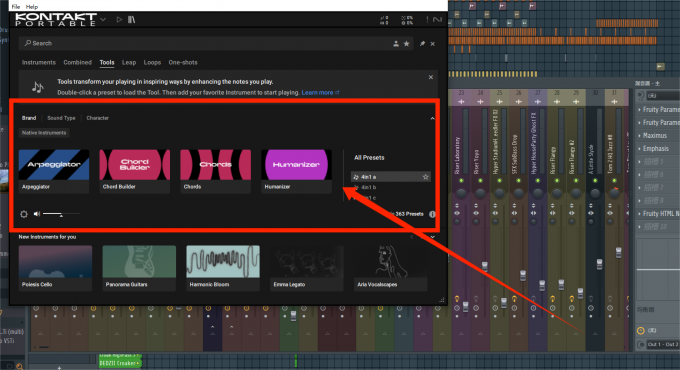This screenshot has height=370, width=680.
Task: Open the empty slot 10 arrow menu
Action: pyautogui.click(x=639, y=227)
